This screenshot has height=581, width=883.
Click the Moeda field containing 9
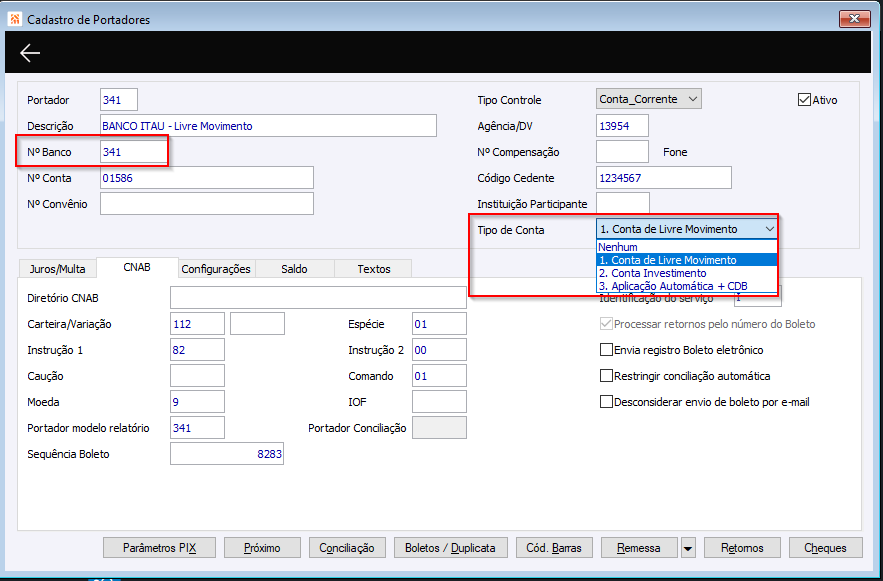tap(197, 402)
